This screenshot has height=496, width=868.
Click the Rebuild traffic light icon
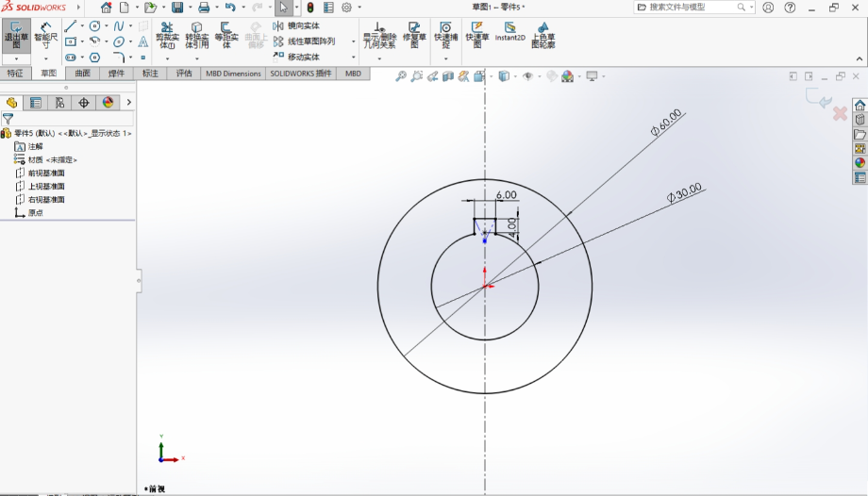point(310,8)
